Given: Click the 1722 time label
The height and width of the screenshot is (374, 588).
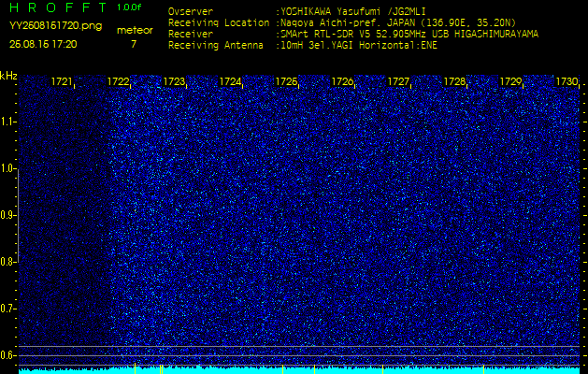Looking at the screenshot, I should pyautogui.click(x=118, y=81).
